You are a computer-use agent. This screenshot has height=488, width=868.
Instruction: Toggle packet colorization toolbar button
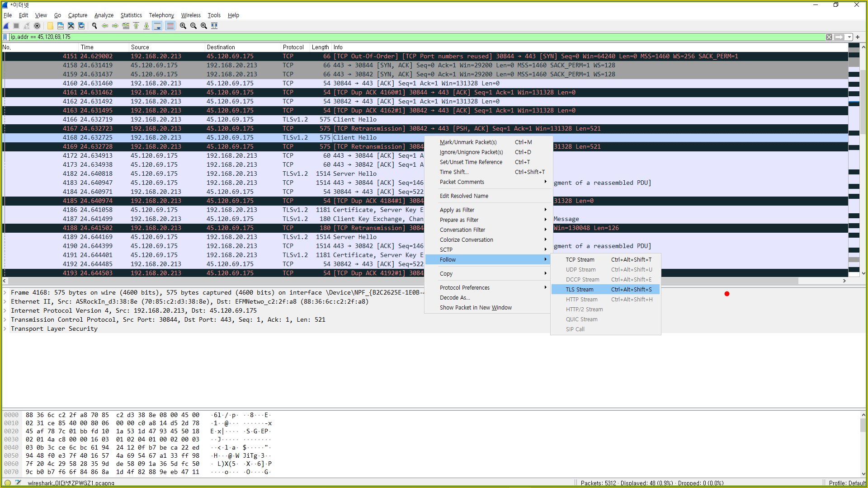pyautogui.click(x=170, y=26)
